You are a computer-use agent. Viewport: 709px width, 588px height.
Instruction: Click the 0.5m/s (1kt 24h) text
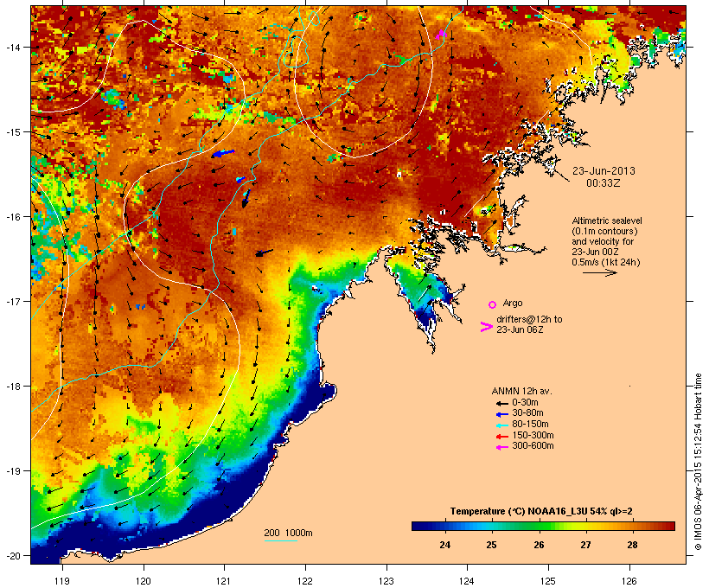[606, 262]
